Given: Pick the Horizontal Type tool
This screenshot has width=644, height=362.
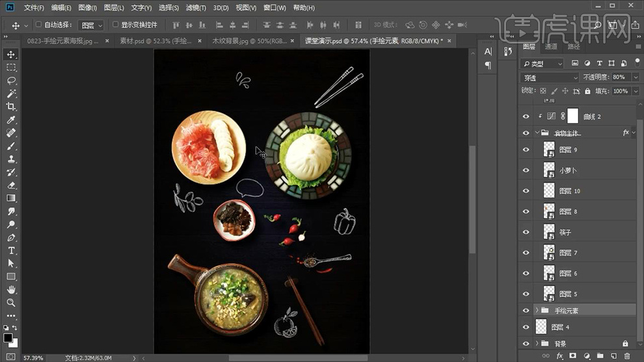Looking at the screenshot, I should click(11, 250).
